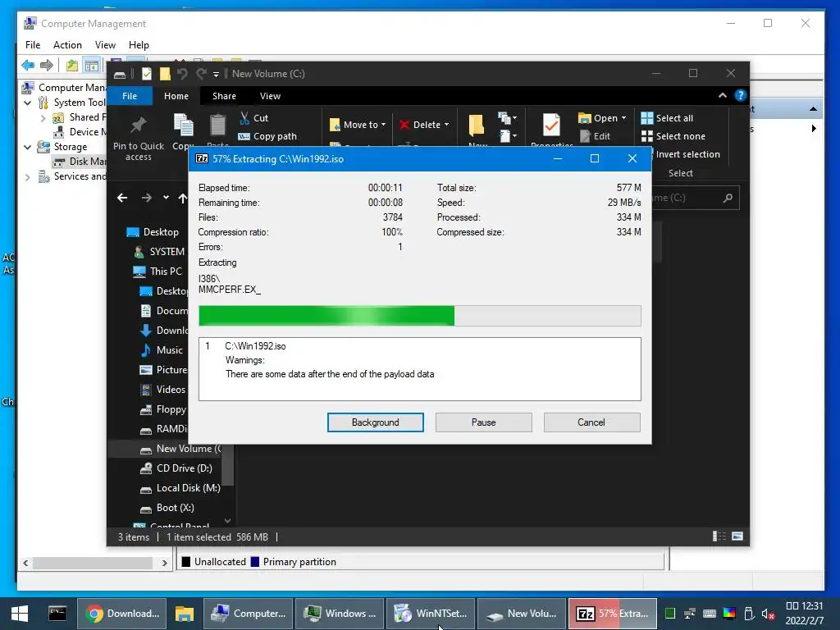
Task: Click the search magnifier icon in Explorer
Action: (728, 199)
